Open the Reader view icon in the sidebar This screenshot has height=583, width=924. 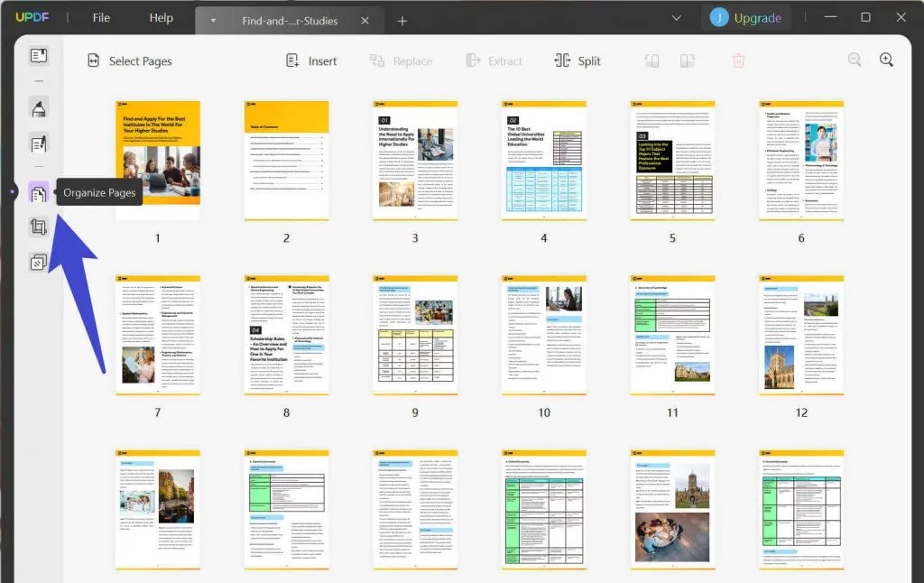[x=37, y=55]
